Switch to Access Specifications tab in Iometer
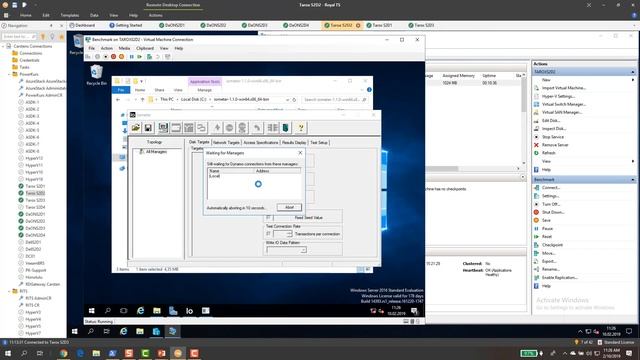 (x=261, y=142)
